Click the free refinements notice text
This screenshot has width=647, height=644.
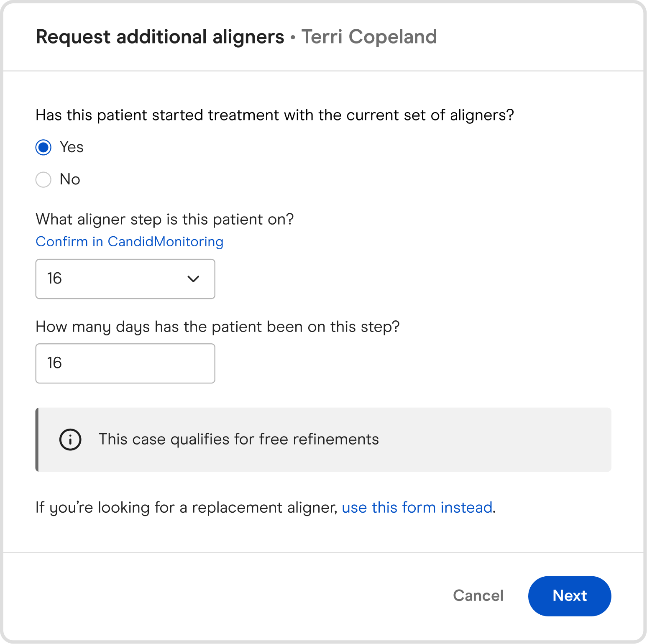[238, 440]
